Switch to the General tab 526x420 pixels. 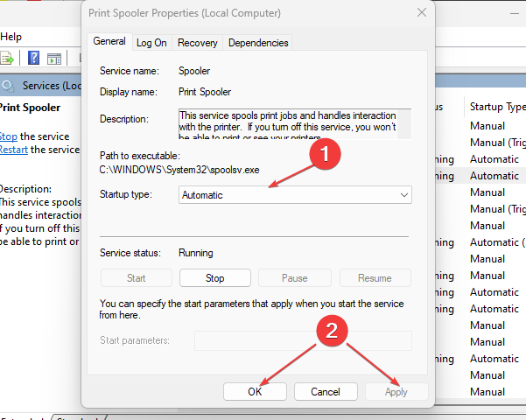(x=109, y=42)
